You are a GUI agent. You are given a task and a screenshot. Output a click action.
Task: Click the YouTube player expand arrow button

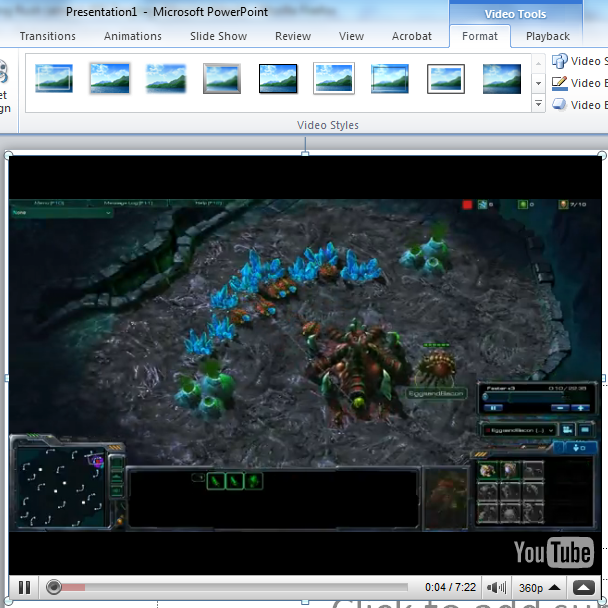584,587
